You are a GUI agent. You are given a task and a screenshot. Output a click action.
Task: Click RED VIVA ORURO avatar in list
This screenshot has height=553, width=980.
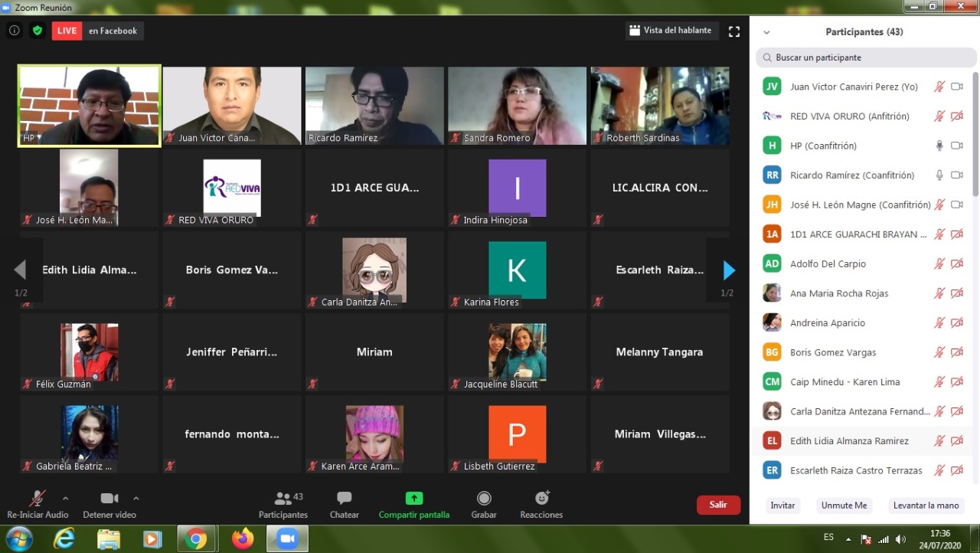773,116
